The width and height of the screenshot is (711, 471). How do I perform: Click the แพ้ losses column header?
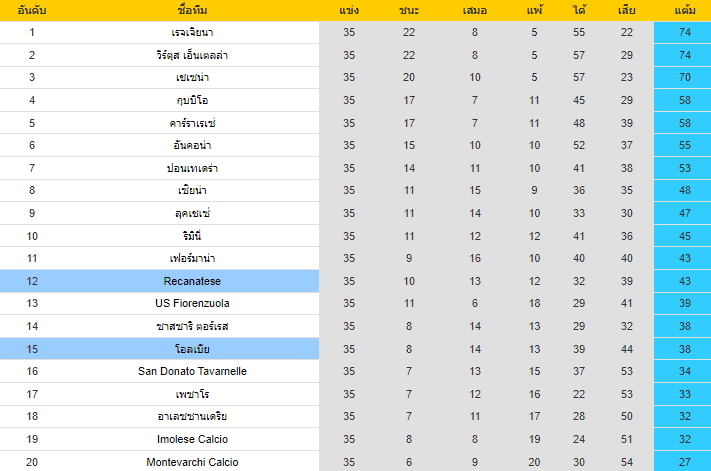pos(535,10)
